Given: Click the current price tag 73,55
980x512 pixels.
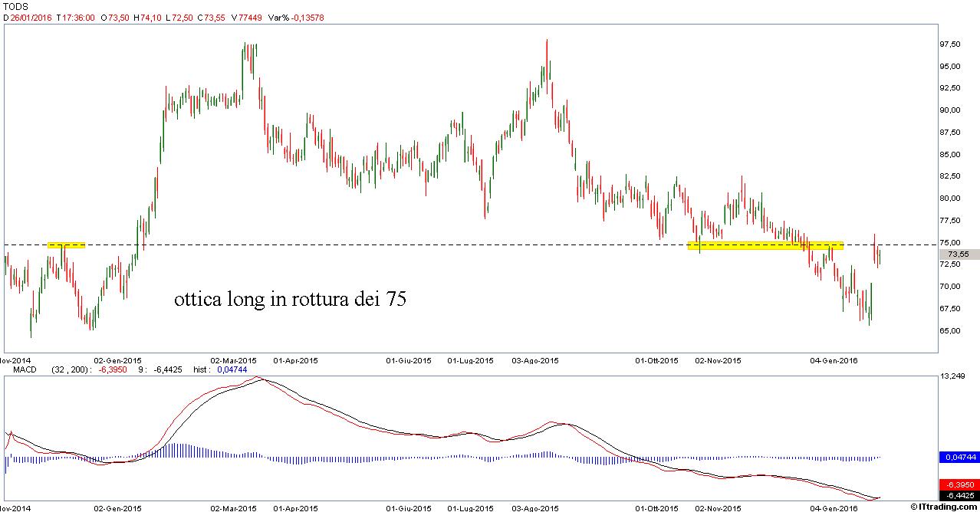Looking at the screenshot, I should coord(959,254).
